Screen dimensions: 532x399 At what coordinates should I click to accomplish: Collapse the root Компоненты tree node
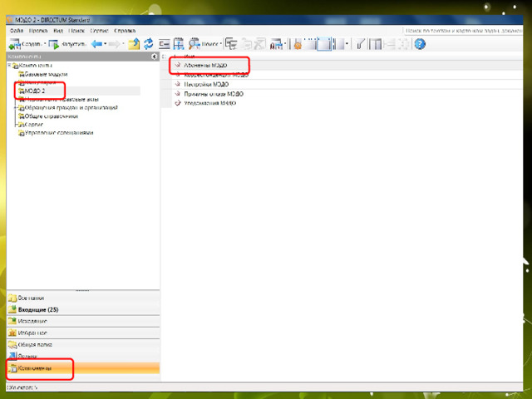pyautogui.click(x=8, y=65)
